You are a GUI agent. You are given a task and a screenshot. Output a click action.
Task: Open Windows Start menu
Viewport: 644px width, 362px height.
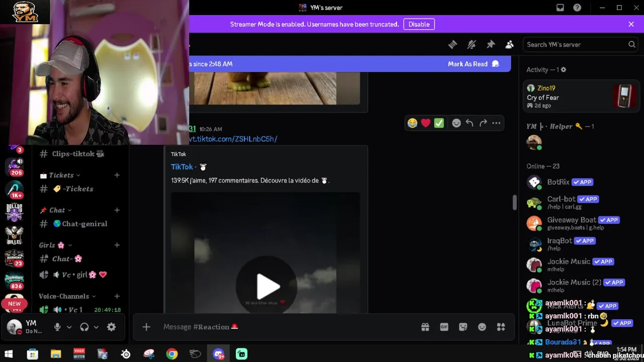coord(8,354)
